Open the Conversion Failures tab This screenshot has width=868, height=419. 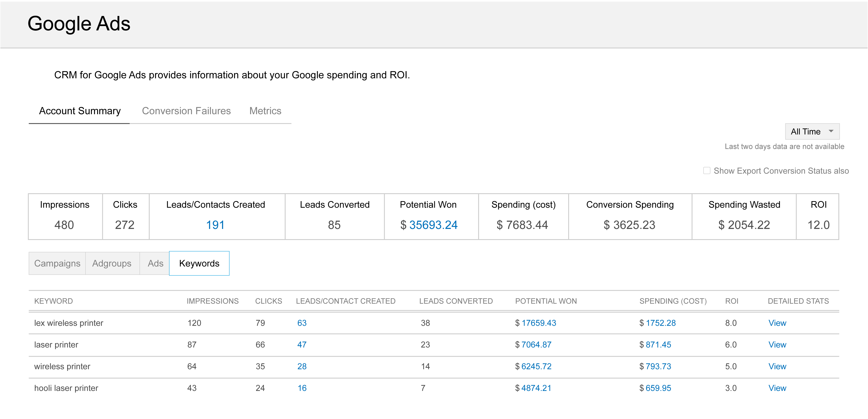[x=186, y=111]
